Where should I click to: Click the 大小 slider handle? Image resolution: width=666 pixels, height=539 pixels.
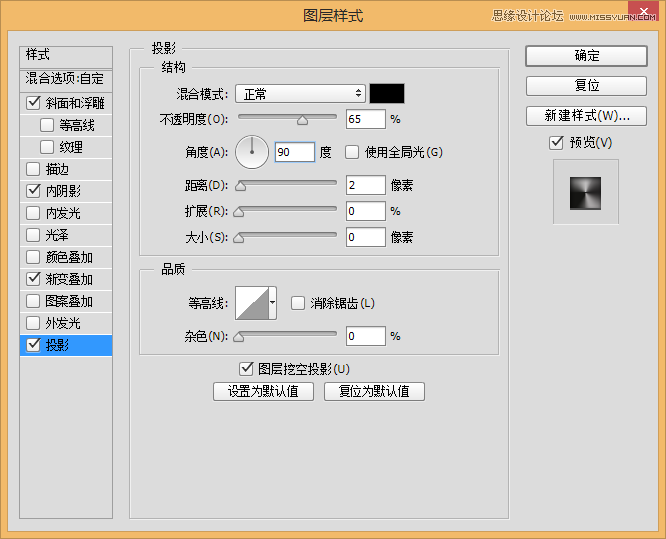coord(239,238)
